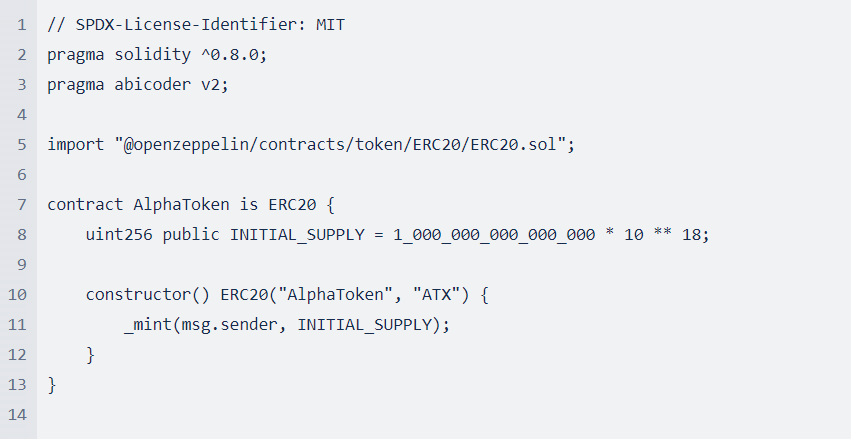The height and width of the screenshot is (443, 851).
Task: Click the _mint function call
Action: click(148, 325)
